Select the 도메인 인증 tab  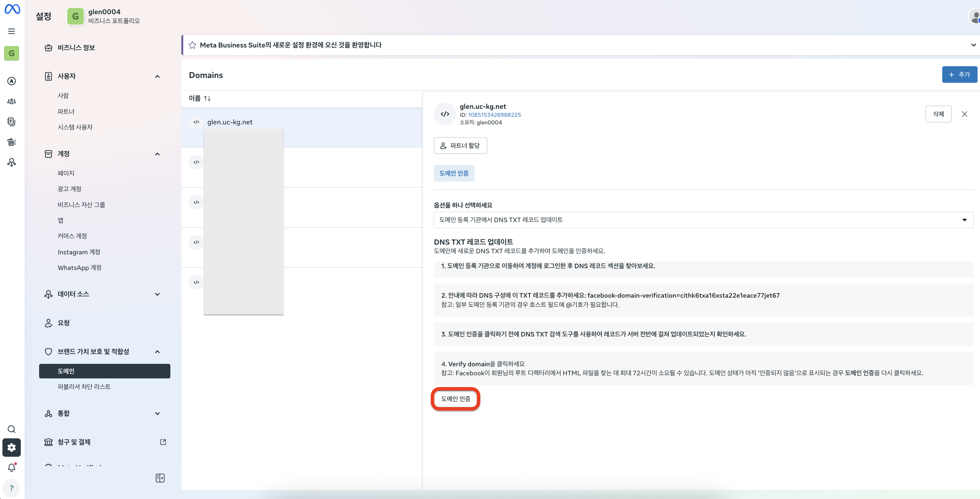click(454, 173)
